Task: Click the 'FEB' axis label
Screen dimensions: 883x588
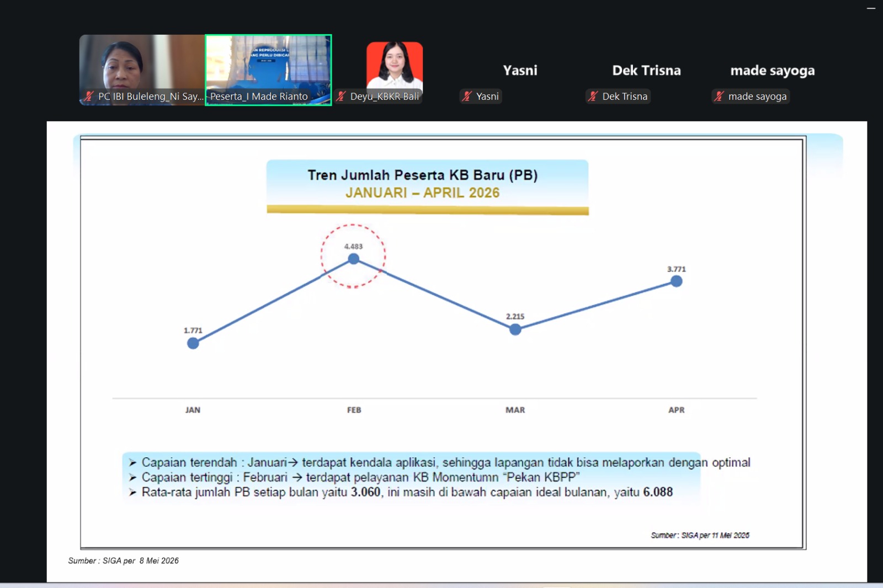Action: click(x=354, y=410)
